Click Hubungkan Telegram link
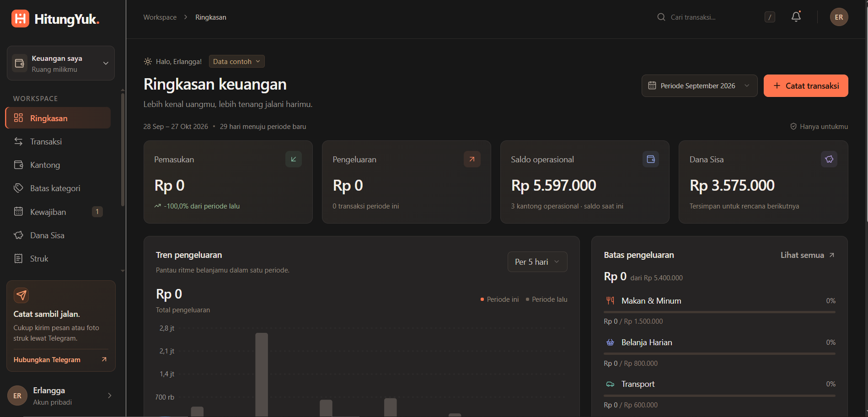Viewport: 868px width, 417px height. pos(60,359)
